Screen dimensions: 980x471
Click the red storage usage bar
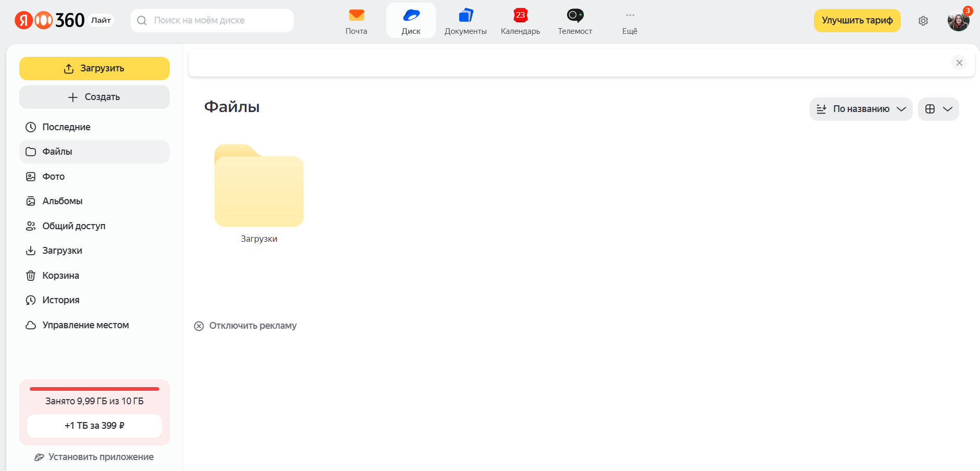click(x=94, y=389)
